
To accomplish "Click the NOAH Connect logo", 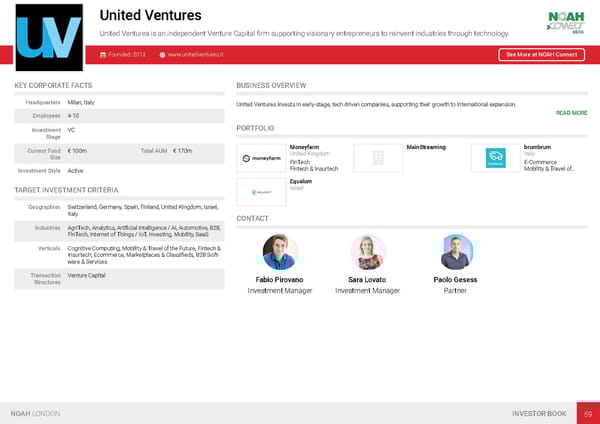I will (x=566, y=22).
